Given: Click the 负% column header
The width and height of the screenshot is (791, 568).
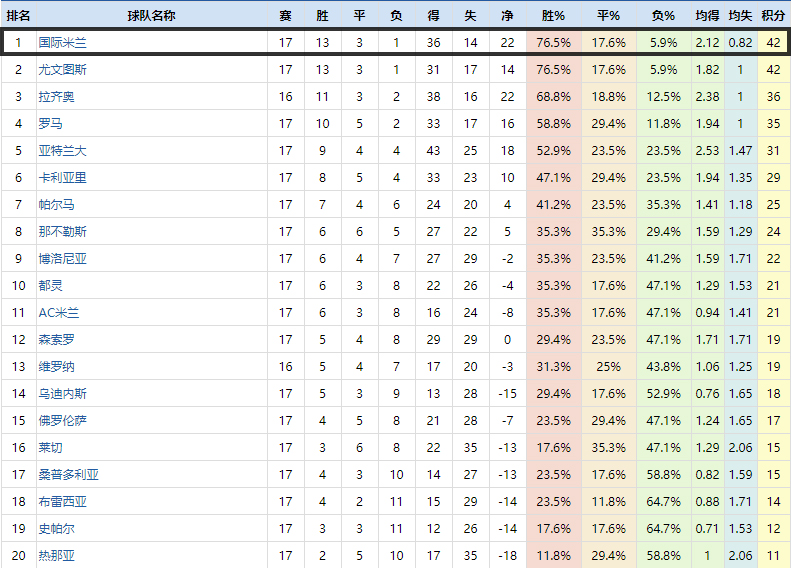Looking at the screenshot, I should click(x=662, y=16).
